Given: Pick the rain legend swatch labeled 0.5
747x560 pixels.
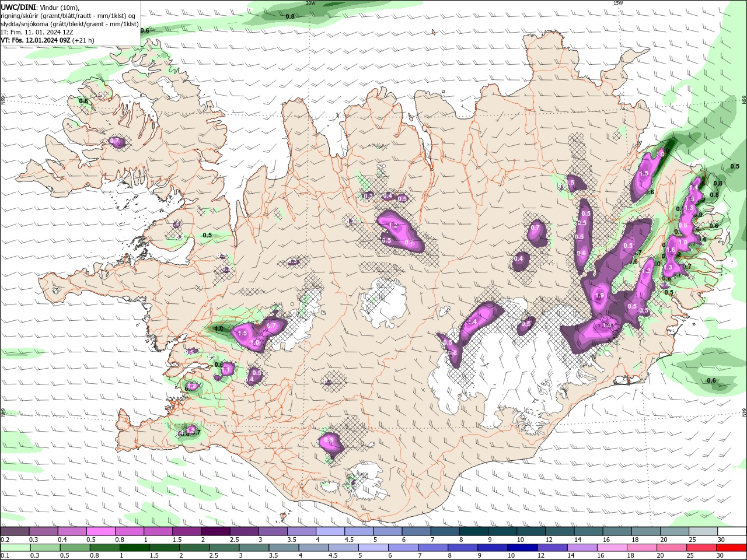Looking at the screenshot, I should pos(75,548).
